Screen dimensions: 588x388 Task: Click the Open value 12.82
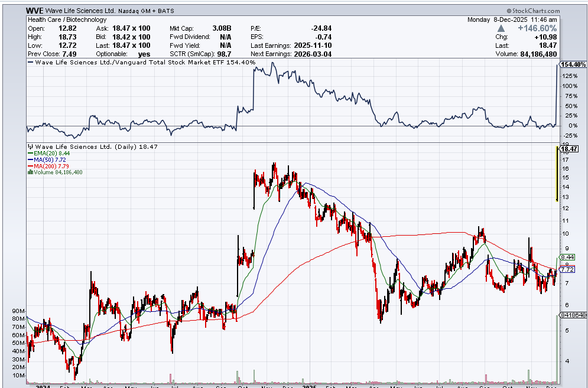point(67,28)
